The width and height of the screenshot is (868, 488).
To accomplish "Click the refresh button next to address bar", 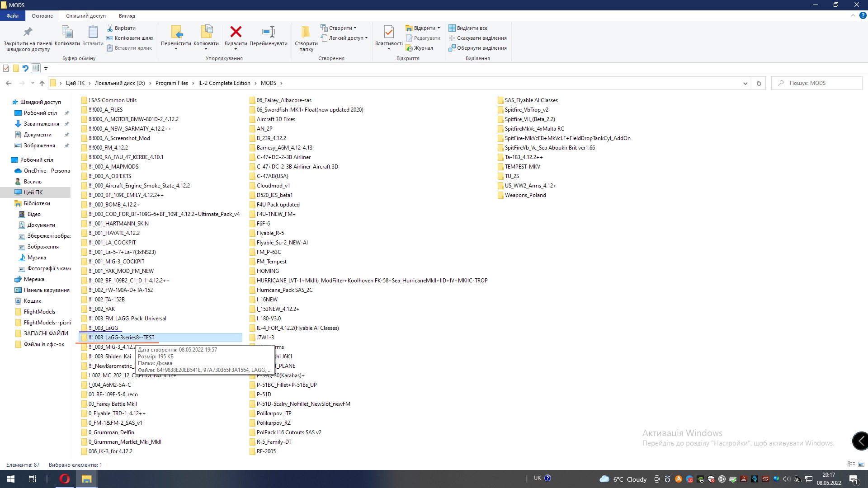I will point(759,83).
